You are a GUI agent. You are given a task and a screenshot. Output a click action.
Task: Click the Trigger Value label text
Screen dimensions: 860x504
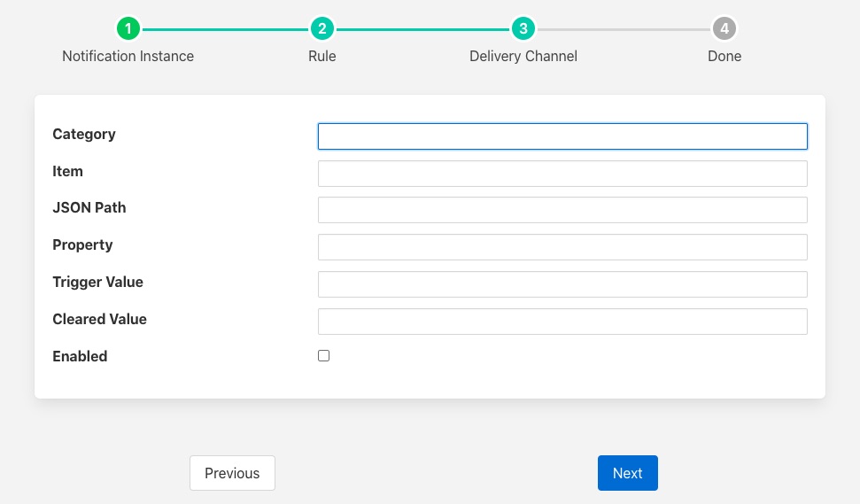coord(97,283)
